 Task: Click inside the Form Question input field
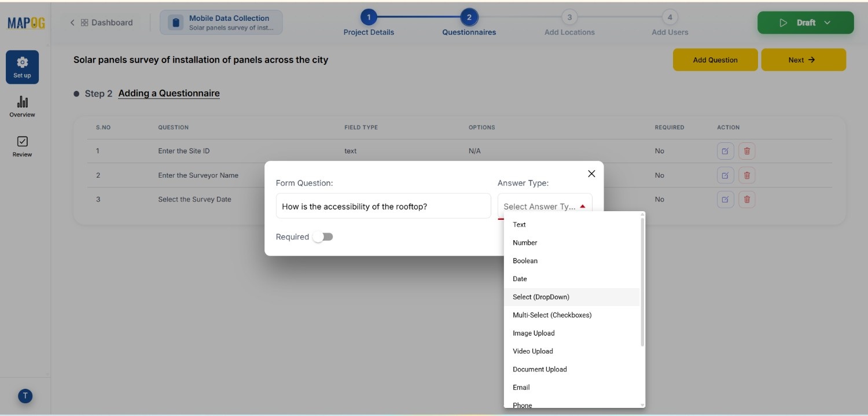[383, 205]
